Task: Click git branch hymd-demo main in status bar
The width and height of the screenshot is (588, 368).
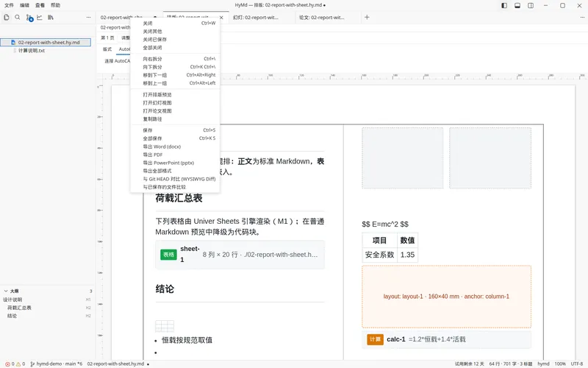Action: pos(57,364)
